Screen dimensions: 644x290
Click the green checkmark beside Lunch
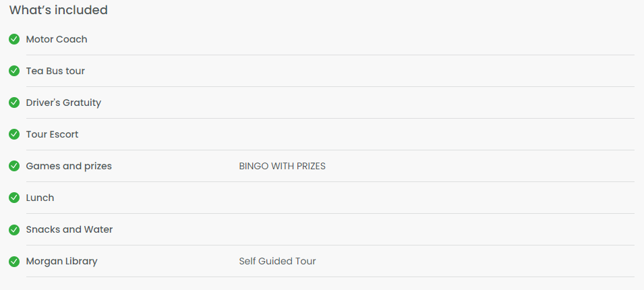click(x=14, y=198)
